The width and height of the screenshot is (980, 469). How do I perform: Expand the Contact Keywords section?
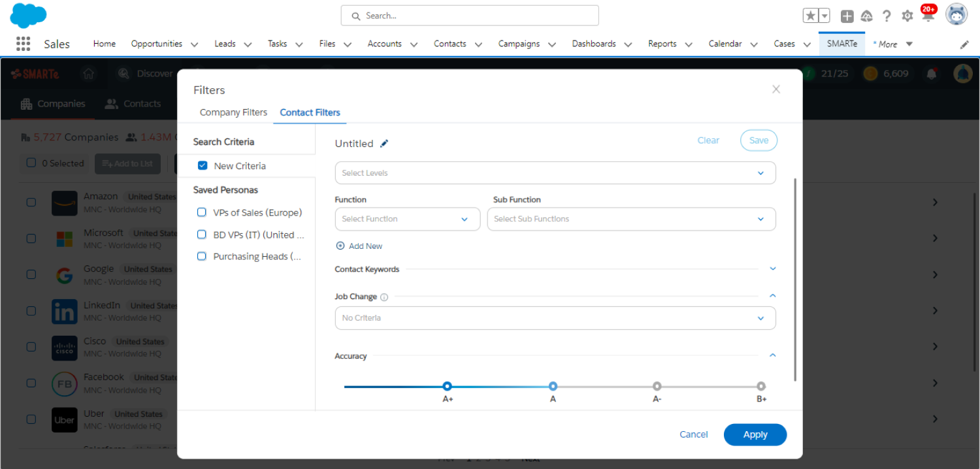(x=773, y=269)
